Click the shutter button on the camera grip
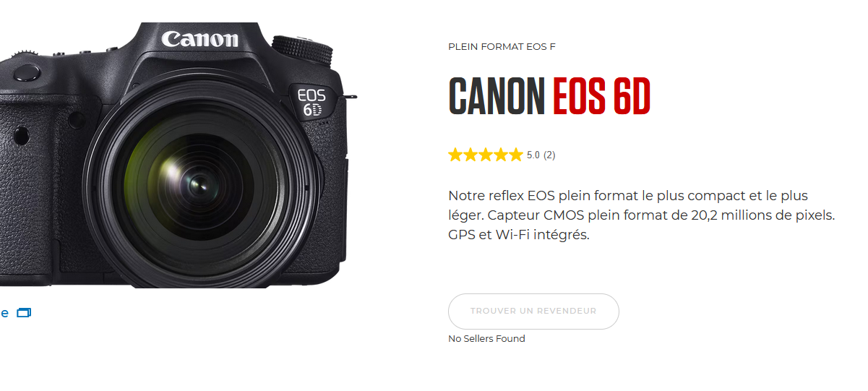Image resolution: width=868 pixels, height=391 pixels. coord(26,72)
